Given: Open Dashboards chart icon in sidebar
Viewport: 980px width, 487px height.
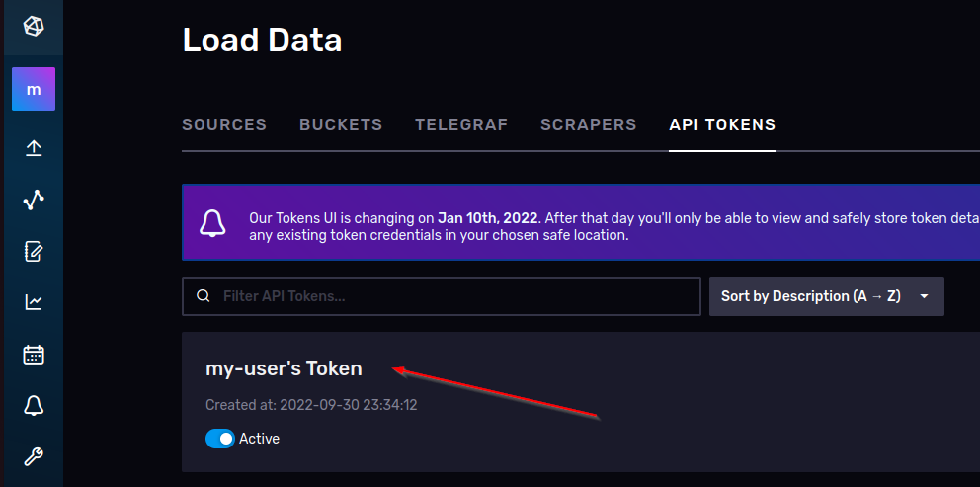Looking at the screenshot, I should 34,303.
